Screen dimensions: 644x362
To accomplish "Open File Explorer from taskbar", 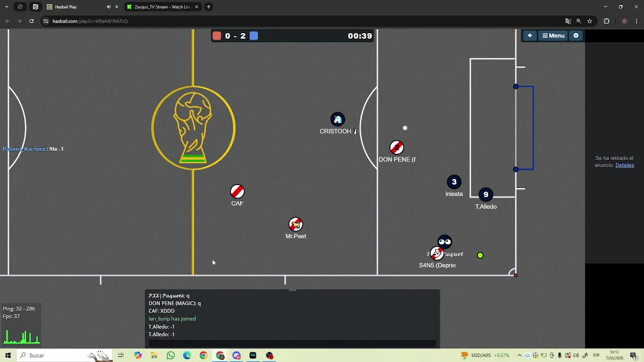I will [x=154, y=355].
